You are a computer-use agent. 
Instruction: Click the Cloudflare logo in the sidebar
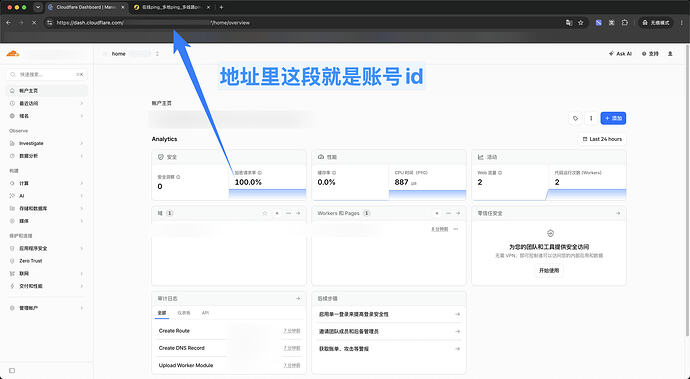(x=13, y=54)
